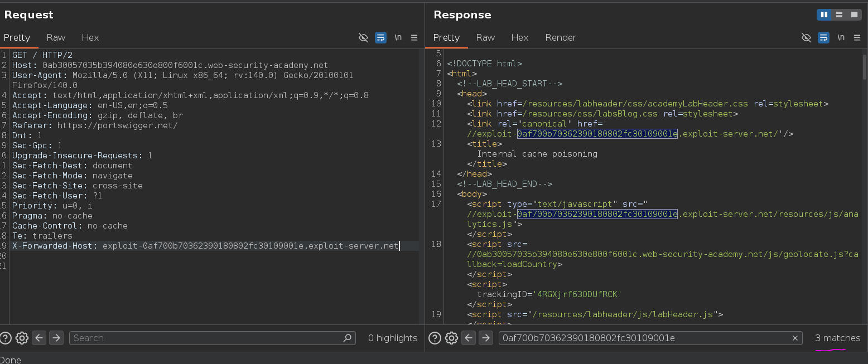Click the Cache-Control: no-cache header
The height and width of the screenshot is (364, 868).
click(70, 226)
